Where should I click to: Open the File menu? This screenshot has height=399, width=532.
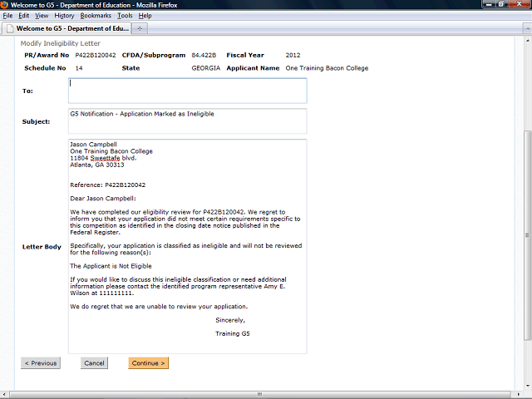coord(7,16)
